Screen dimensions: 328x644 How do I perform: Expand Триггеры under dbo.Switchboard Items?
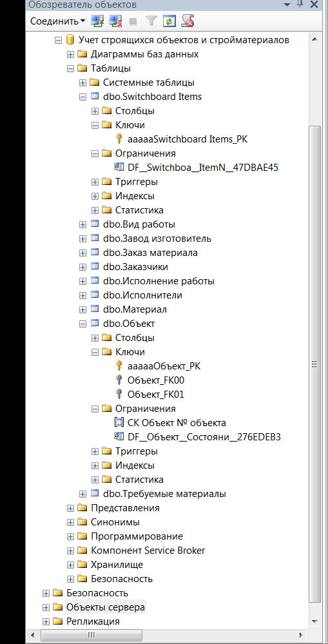95,182
